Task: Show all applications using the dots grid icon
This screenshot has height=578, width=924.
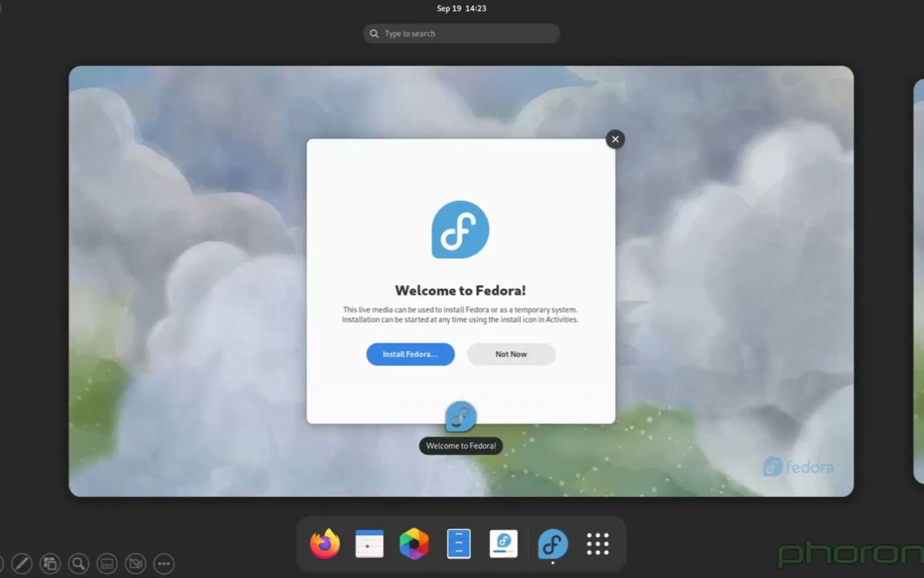Action: pos(597,544)
